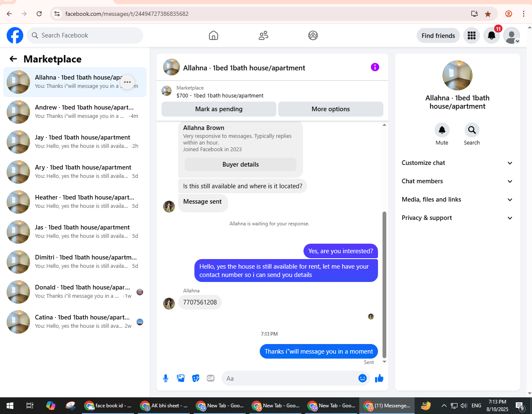This screenshot has height=414, width=532.
Task: Open the Groups/profile circle tab icon
Action: [313, 35]
